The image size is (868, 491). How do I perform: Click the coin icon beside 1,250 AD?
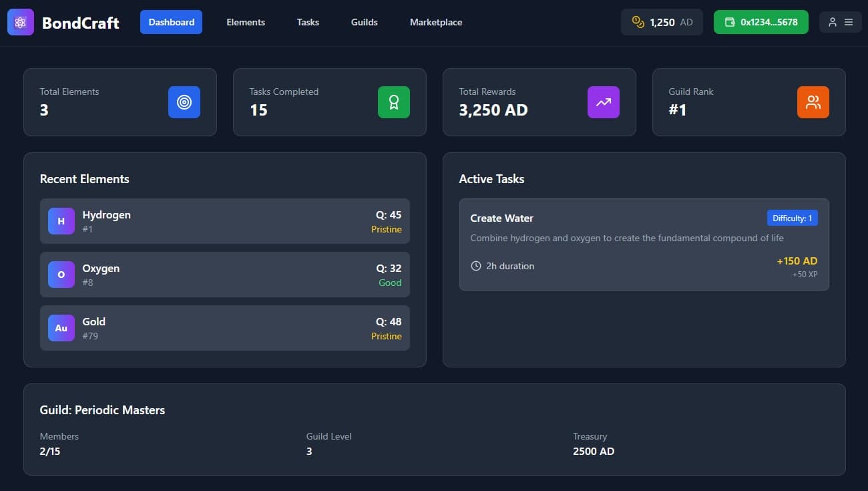[x=638, y=22]
